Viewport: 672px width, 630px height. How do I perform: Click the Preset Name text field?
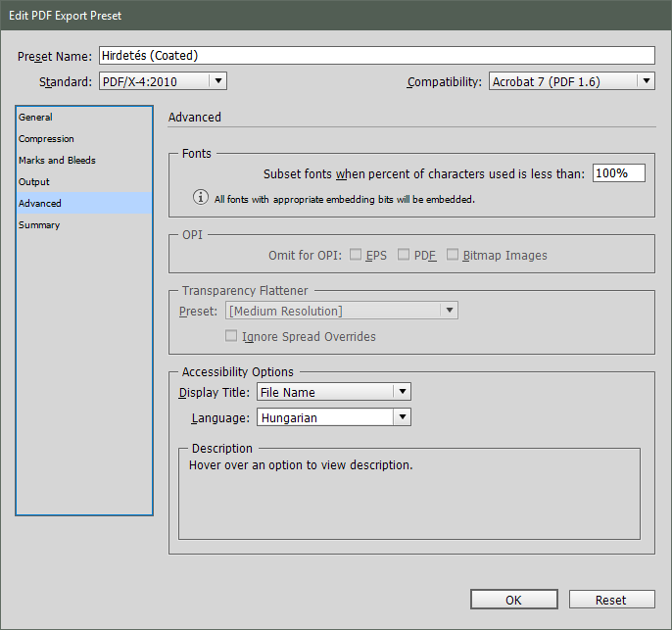pyautogui.click(x=376, y=56)
